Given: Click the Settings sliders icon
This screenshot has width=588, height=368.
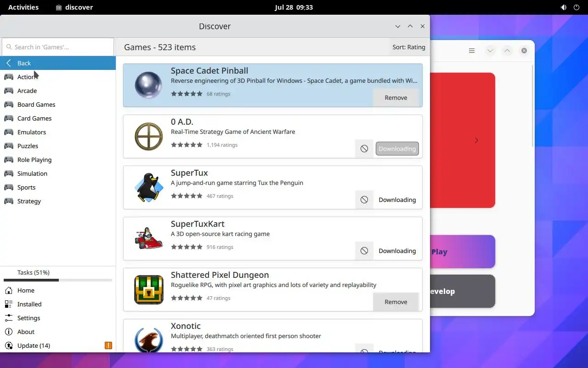Looking at the screenshot, I should (9, 318).
